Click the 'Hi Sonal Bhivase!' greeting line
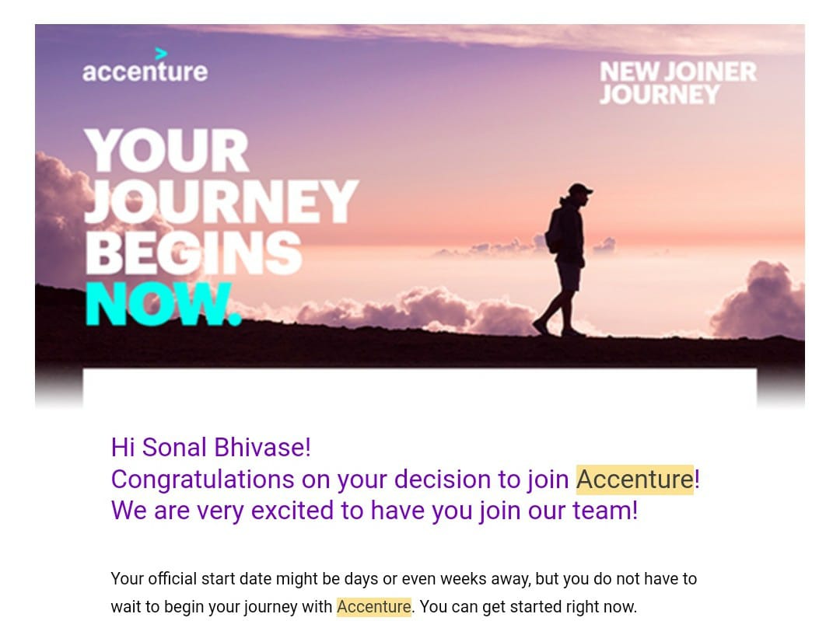The width and height of the screenshot is (840, 621). point(211,447)
